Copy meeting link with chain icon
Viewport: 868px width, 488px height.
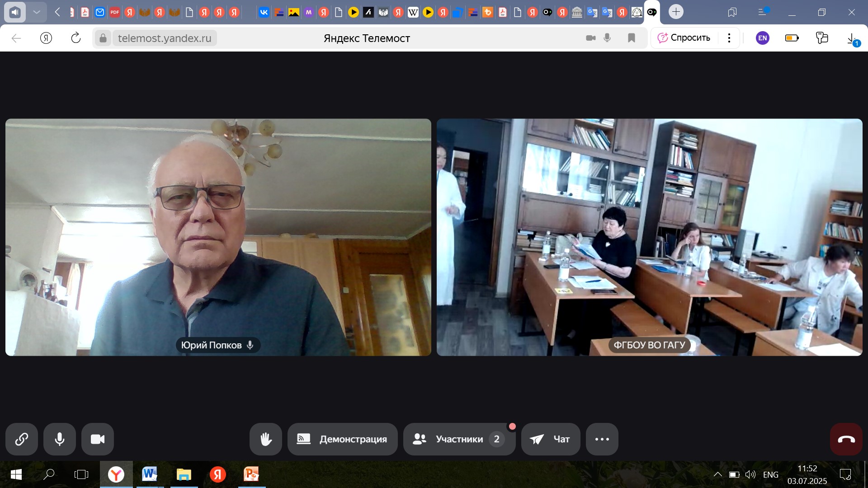click(21, 439)
